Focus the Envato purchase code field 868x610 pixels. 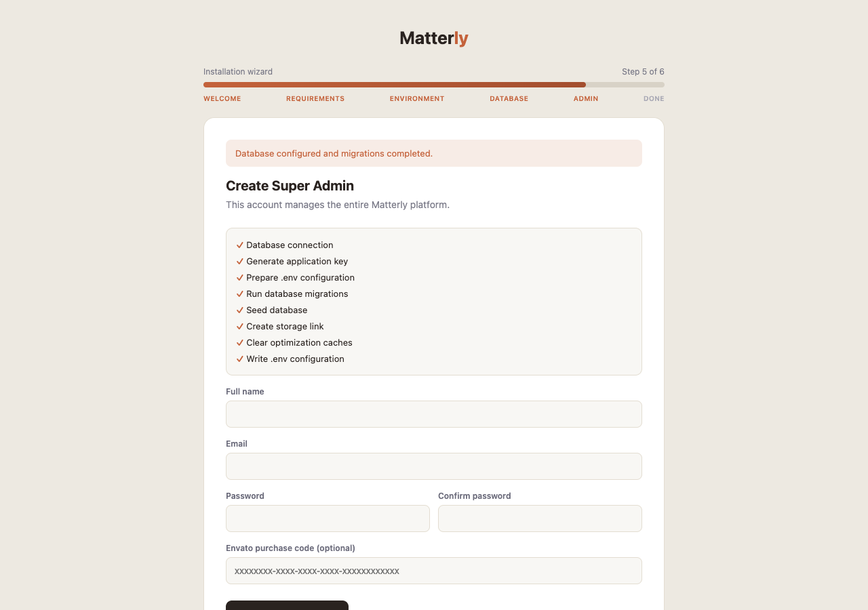[434, 571]
